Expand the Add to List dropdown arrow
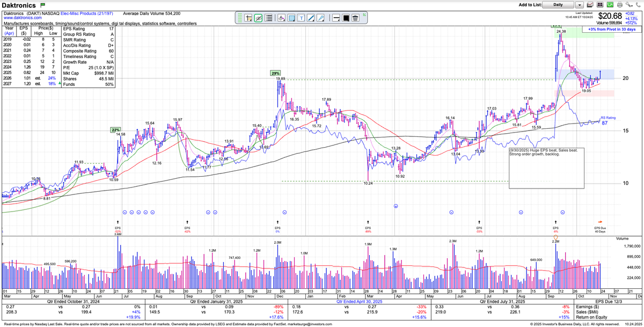644x327 pixels. point(580,5)
